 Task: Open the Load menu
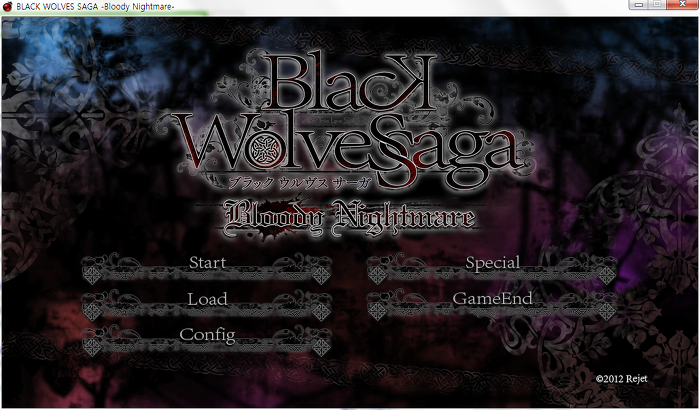pyautogui.click(x=207, y=303)
